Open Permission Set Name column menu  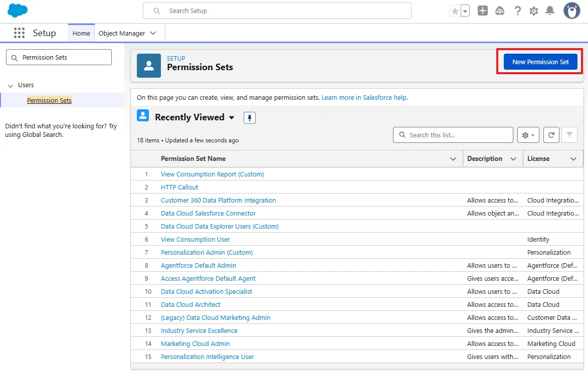pyautogui.click(x=453, y=159)
